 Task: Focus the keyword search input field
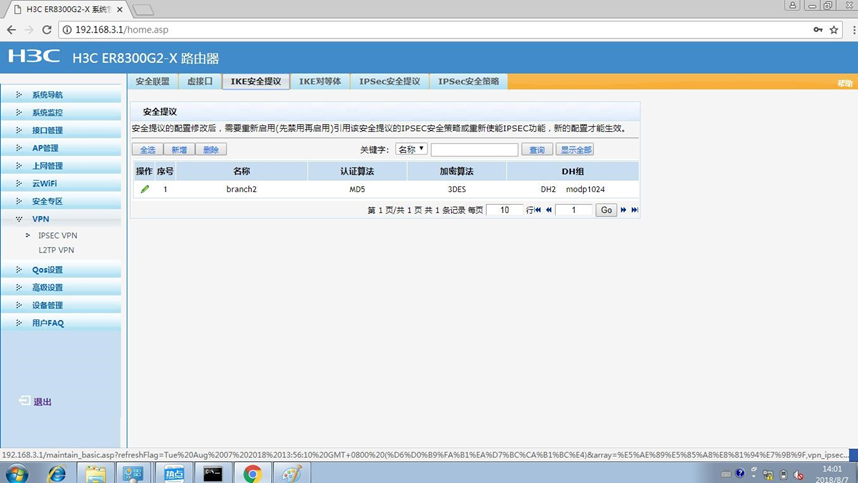tap(474, 149)
